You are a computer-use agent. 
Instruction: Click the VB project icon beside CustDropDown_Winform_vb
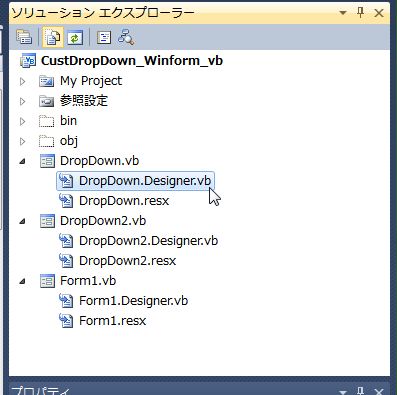point(28,61)
